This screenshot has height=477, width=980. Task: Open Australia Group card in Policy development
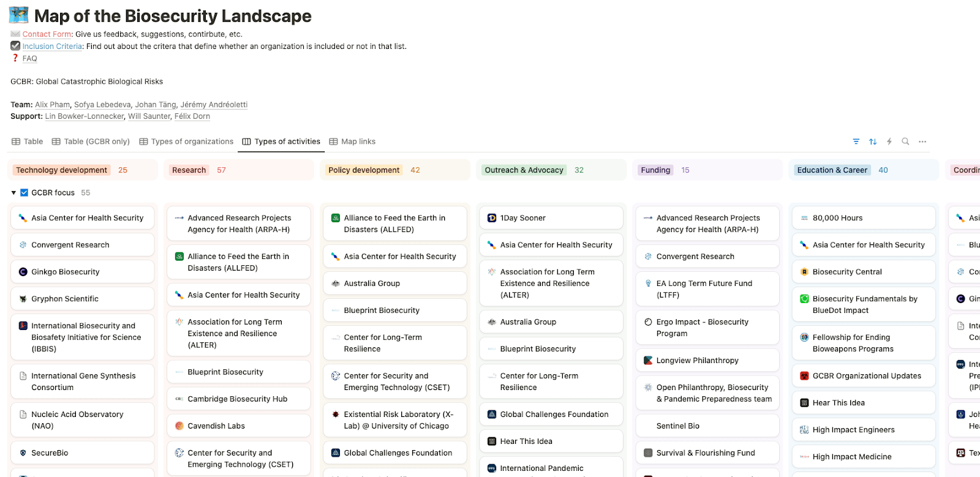pos(395,284)
